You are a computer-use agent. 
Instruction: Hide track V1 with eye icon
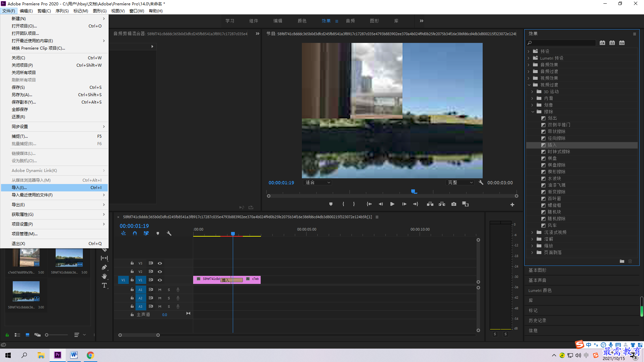pyautogui.click(x=160, y=280)
